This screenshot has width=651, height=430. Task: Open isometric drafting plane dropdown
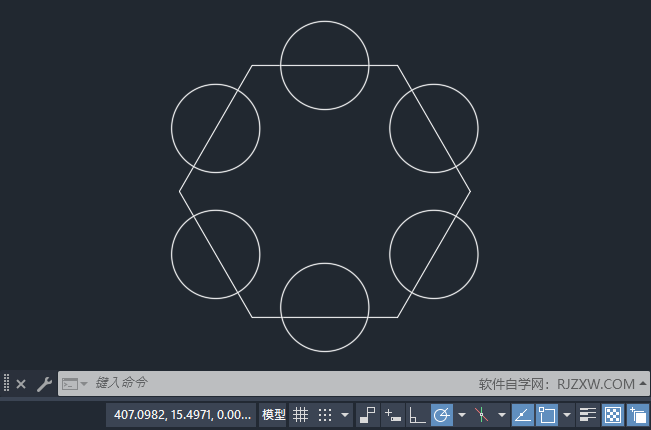pos(502,415)
